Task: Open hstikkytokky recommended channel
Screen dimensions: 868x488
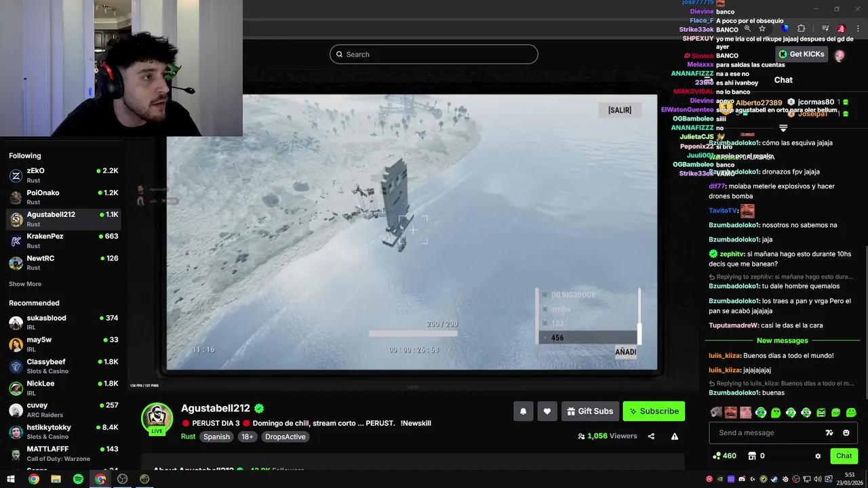Action: pyautogui.click(x=64, y=432)
